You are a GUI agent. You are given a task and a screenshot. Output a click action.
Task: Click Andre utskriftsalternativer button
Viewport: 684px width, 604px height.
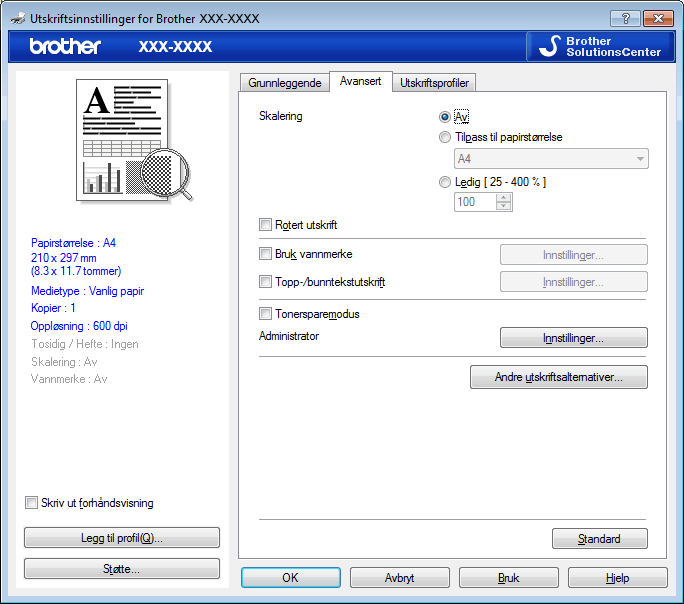(558, 377)
